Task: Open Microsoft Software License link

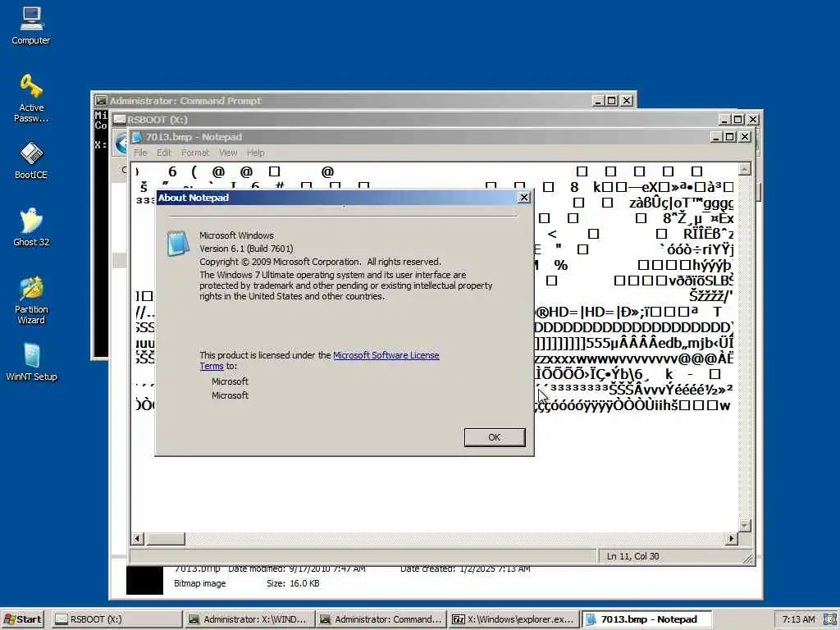Action: point(386,355)
